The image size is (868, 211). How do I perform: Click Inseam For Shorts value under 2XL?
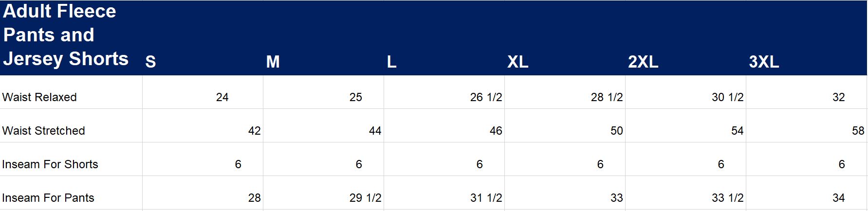coord(720,164)
